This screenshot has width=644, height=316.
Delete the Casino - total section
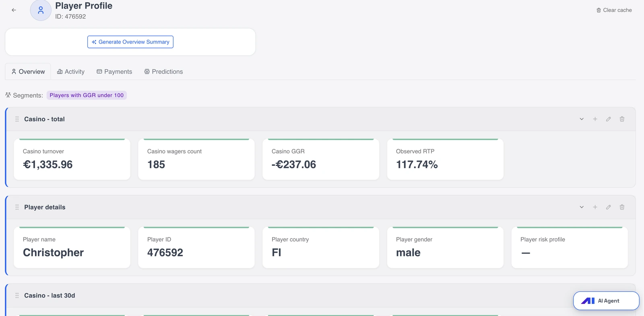622,119
